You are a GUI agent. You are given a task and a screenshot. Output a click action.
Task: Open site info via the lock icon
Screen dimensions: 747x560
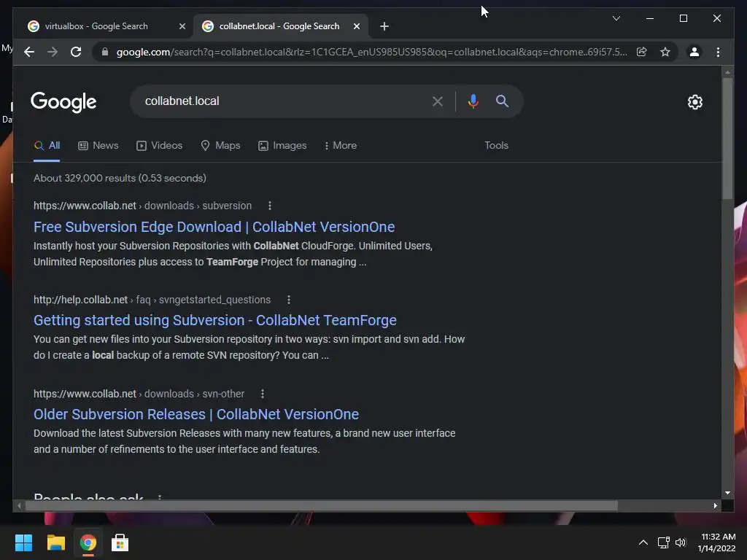click(105, 52)
